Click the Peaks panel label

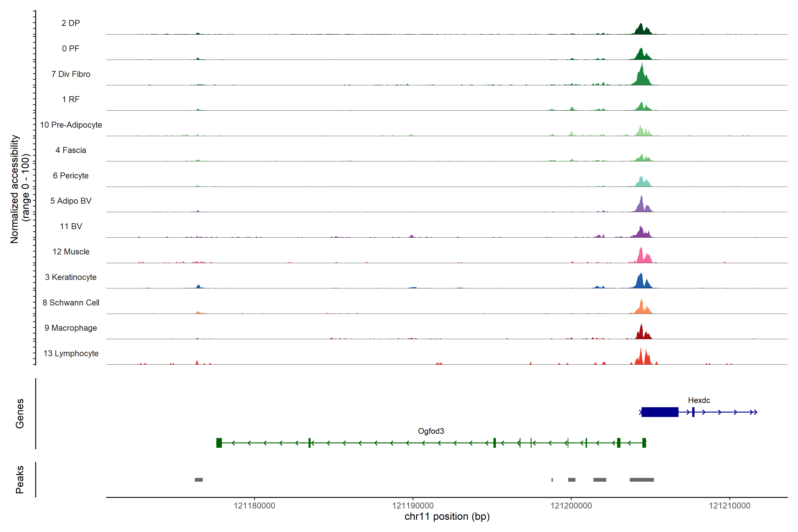click(x=20, y=479)
